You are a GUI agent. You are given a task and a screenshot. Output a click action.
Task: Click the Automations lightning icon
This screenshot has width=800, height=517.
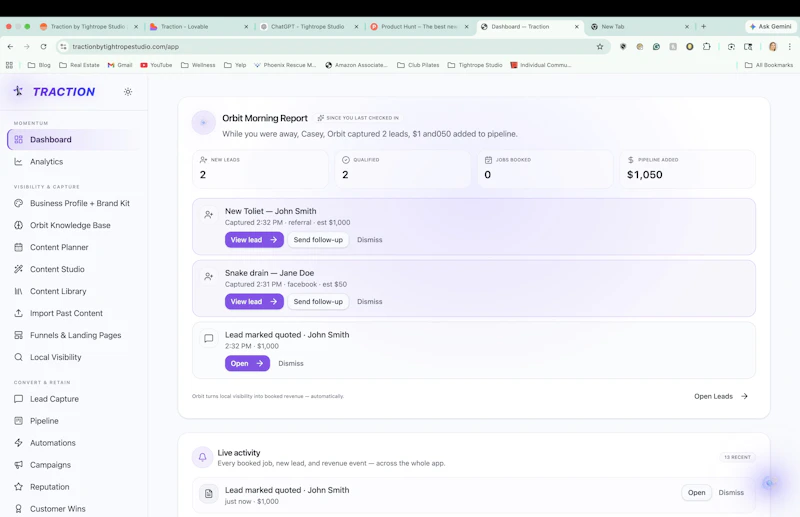pyautogui.click(x=18, y=442)
